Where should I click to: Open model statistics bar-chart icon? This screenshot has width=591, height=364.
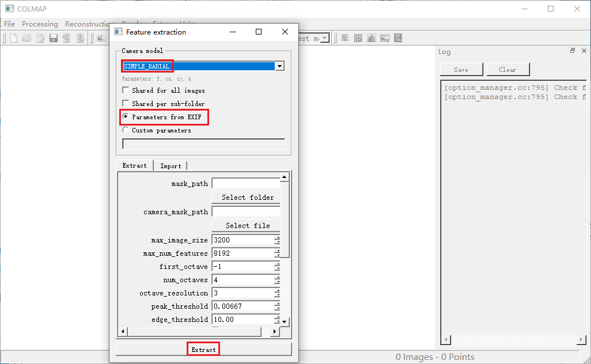[x=372, y=38]
